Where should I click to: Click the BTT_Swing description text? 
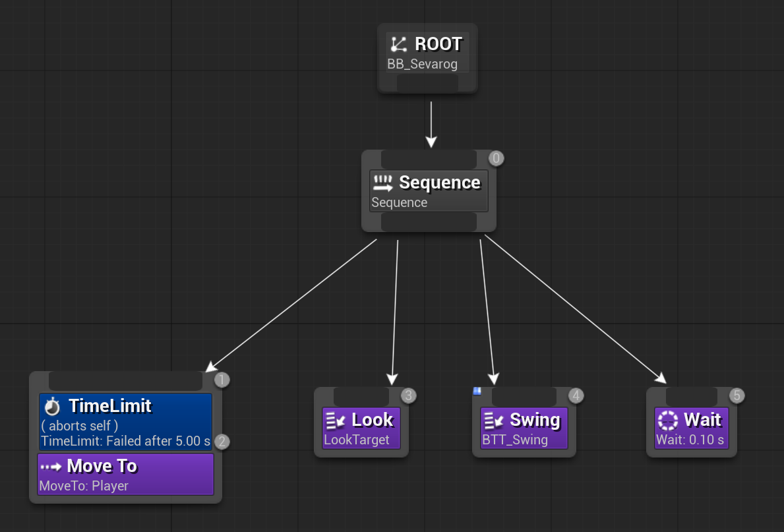point(515,440)
